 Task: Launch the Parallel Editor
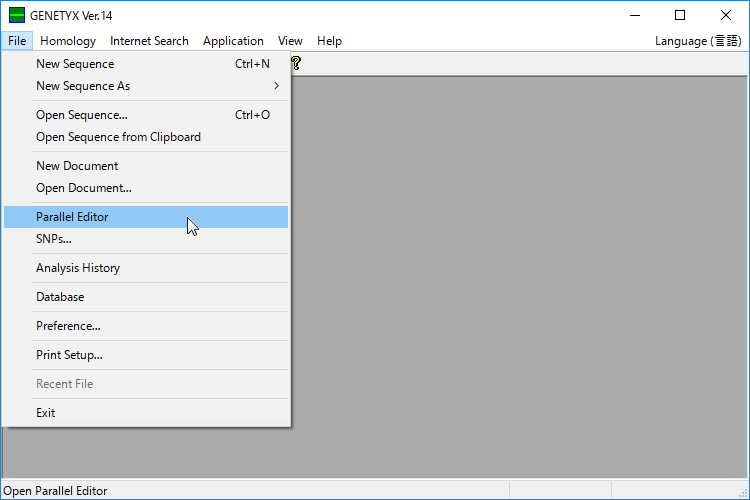tap(146, 217)
